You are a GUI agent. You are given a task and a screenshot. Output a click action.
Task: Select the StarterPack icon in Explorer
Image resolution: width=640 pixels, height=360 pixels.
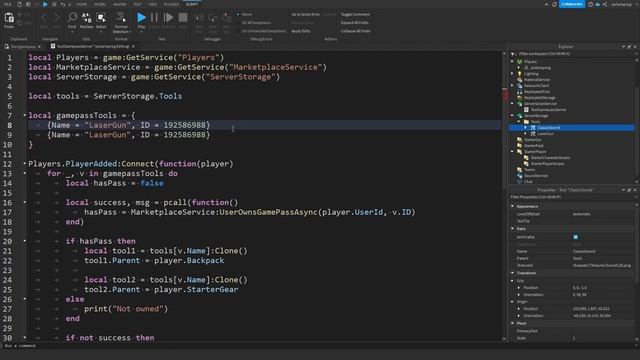pos(520,145)
